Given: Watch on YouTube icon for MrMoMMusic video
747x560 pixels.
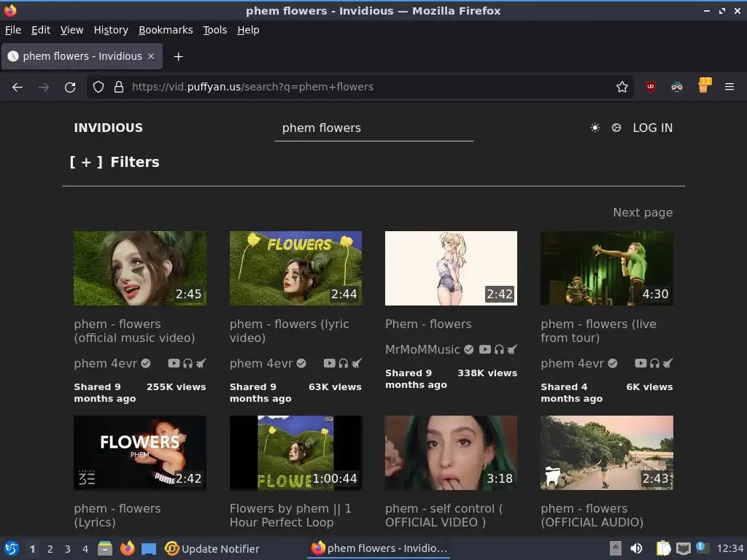Looking at the screenshot, I should (485, 349).
